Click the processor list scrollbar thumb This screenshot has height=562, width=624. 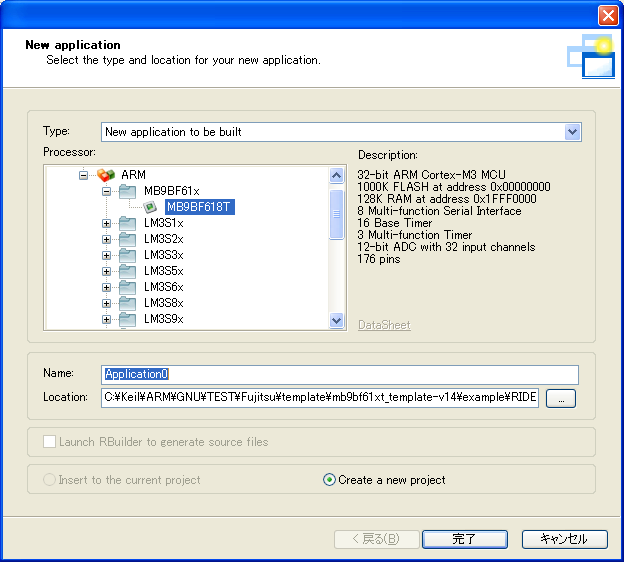coord(336,214)
